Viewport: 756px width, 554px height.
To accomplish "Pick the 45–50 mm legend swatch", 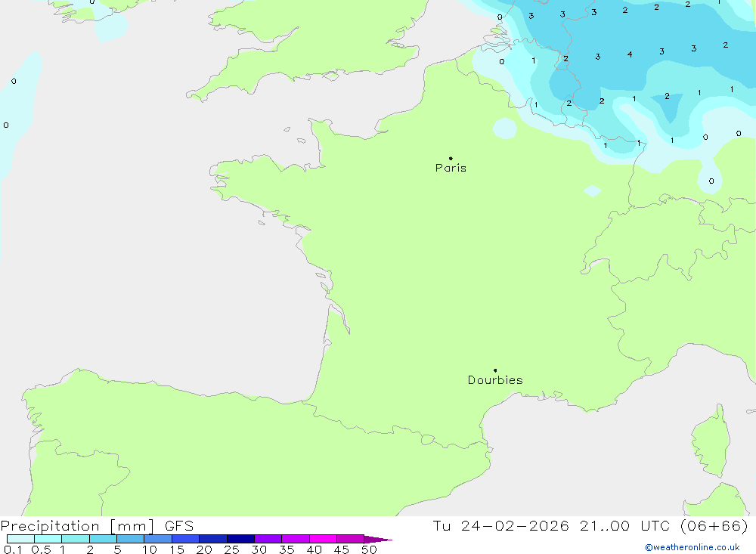I will click(350, 539).
